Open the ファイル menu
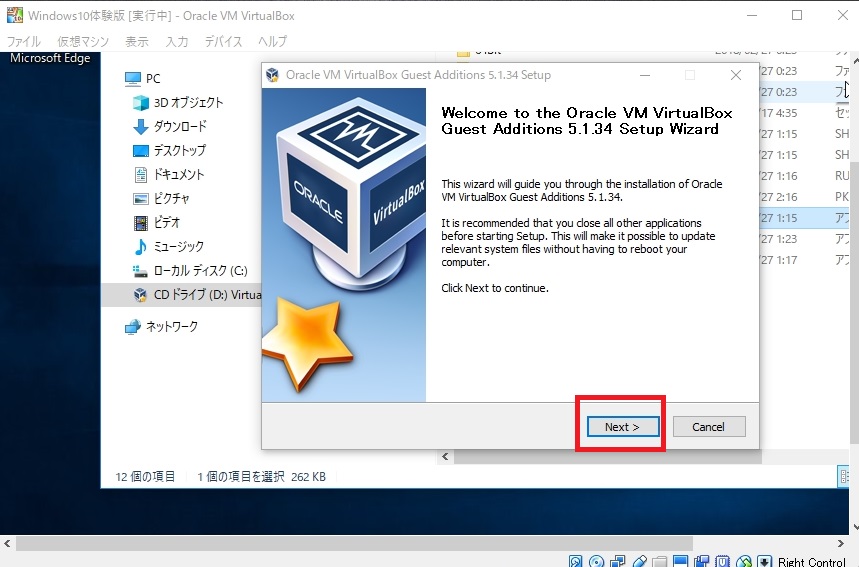The height and width of the screenshot is (567, 859). [x=24, y=41]
